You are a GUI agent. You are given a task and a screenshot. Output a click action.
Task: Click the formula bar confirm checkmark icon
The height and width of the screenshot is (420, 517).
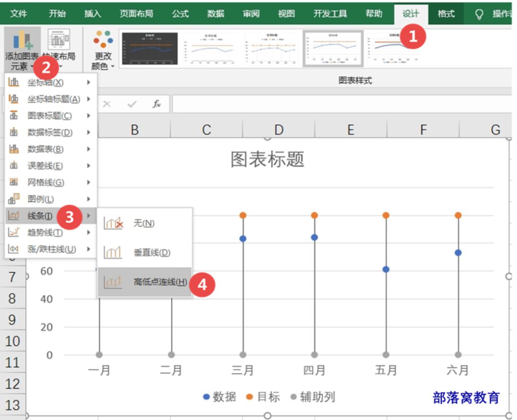pyautogui.click(x=132, y=104)
